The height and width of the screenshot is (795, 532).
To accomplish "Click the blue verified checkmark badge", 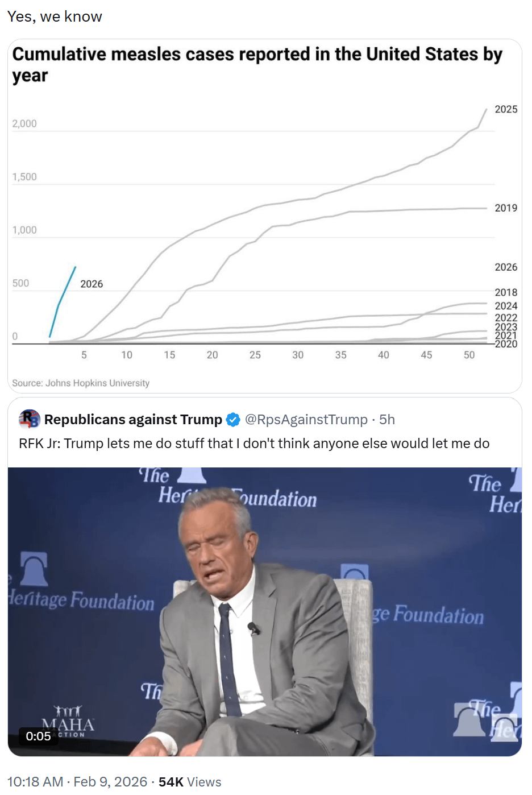I will click(x=233, y=420).
